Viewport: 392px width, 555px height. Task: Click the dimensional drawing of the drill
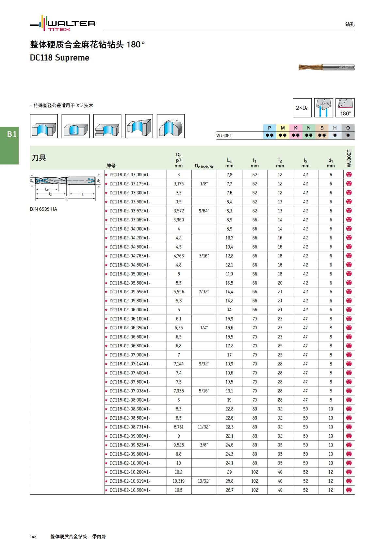pyautogui.click(x=65, y=186)
